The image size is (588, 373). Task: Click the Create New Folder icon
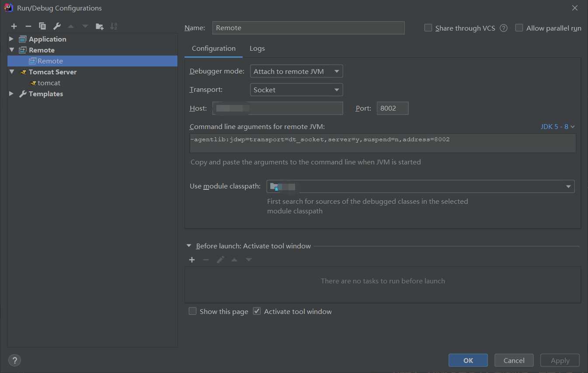[100, 26]
